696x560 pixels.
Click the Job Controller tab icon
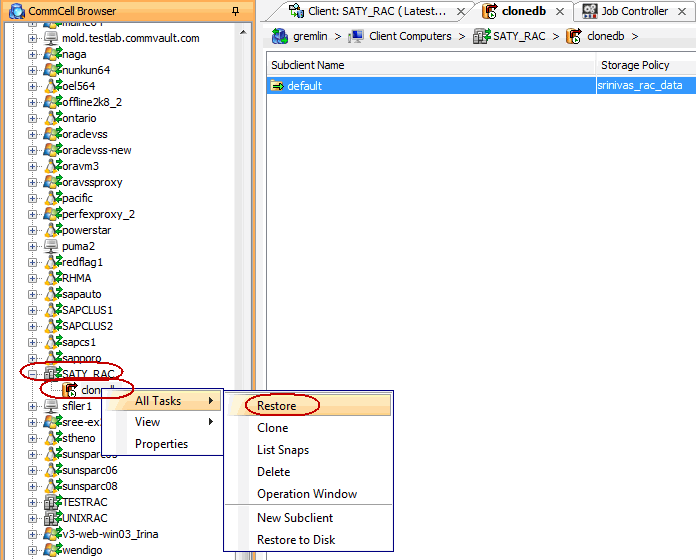coord(589,11)
